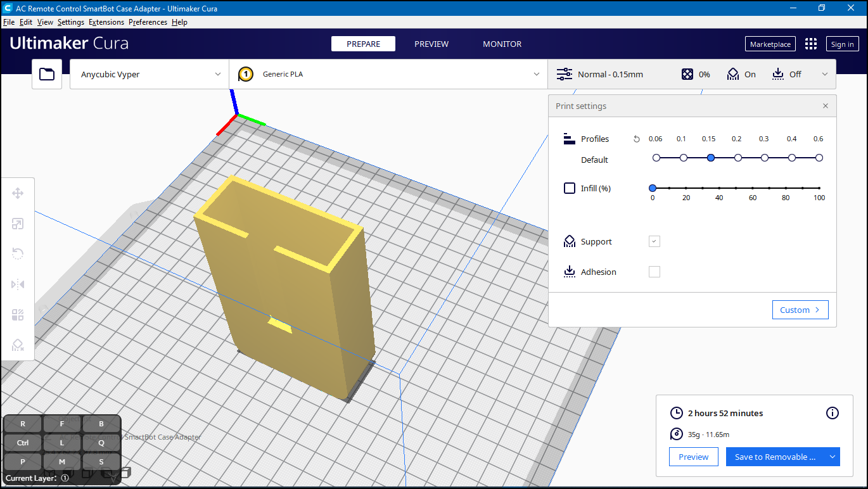
Task: Click the adhesion Off icon in header
Action: tap(778, 74)
